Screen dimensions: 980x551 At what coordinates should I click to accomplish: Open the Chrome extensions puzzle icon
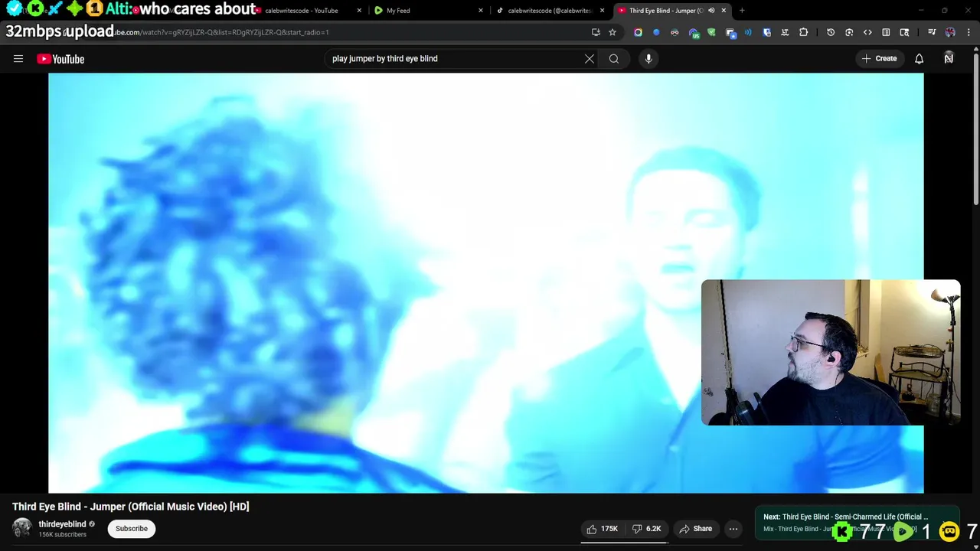(x=803, y=32)
